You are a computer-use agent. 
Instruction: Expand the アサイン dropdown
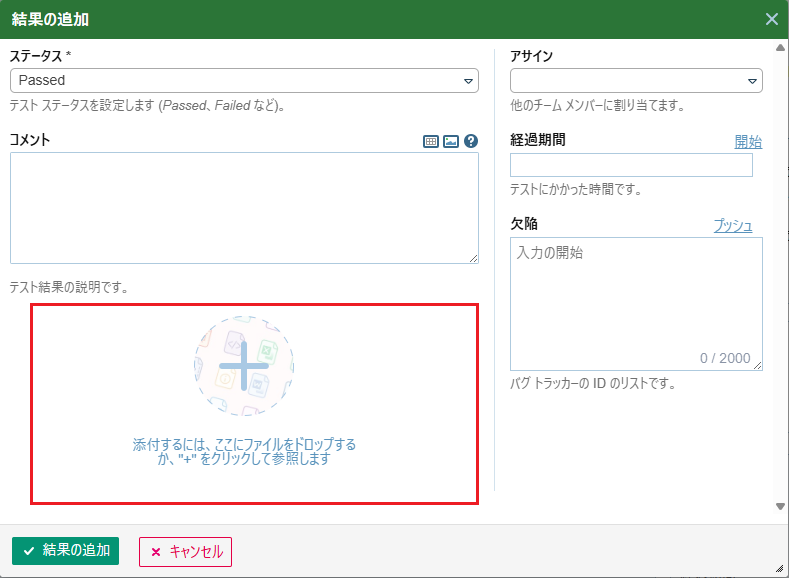pyautogui.click(x=636, y=80)
